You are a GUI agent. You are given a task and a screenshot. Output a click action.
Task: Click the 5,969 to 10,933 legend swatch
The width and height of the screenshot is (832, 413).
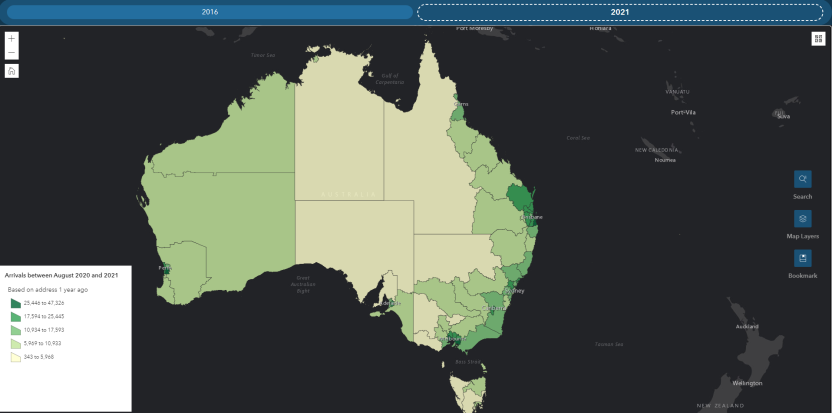coord(15,343)
